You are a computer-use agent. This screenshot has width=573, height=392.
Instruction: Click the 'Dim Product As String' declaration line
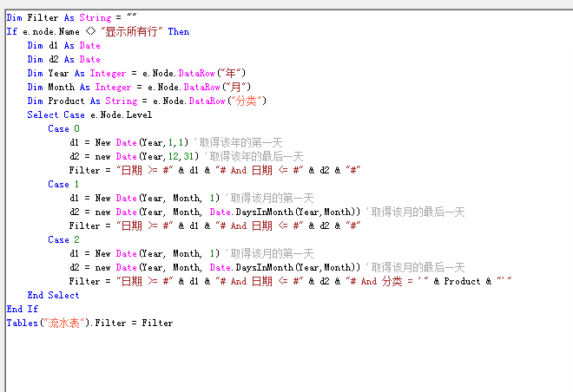click(147, 101)
